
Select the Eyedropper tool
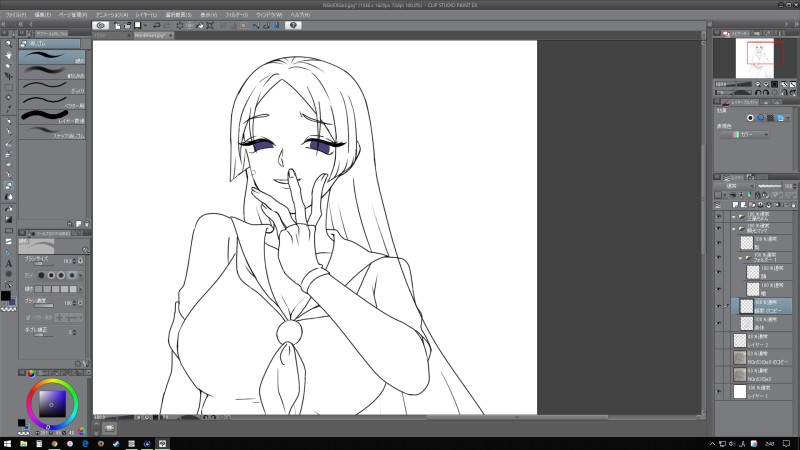9,109
